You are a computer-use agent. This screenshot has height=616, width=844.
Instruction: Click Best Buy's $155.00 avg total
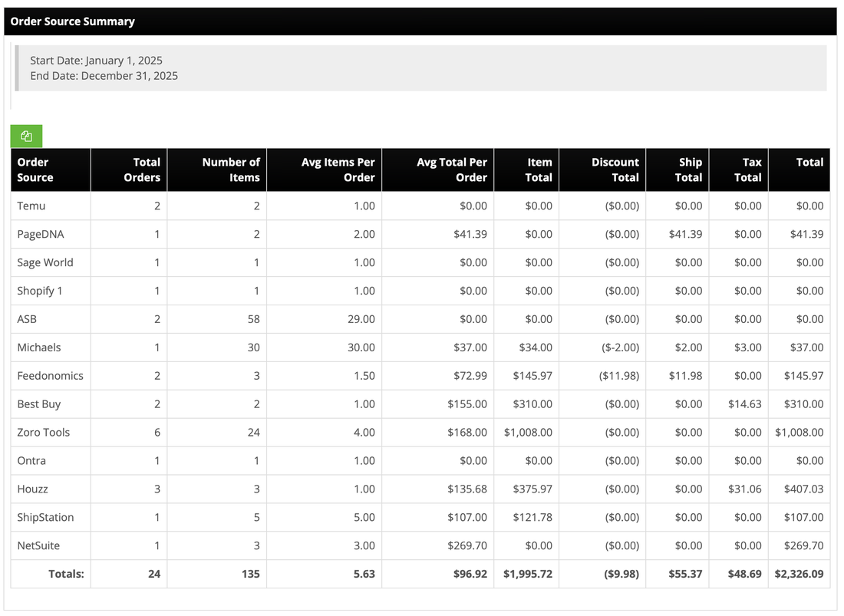point(467,404)
